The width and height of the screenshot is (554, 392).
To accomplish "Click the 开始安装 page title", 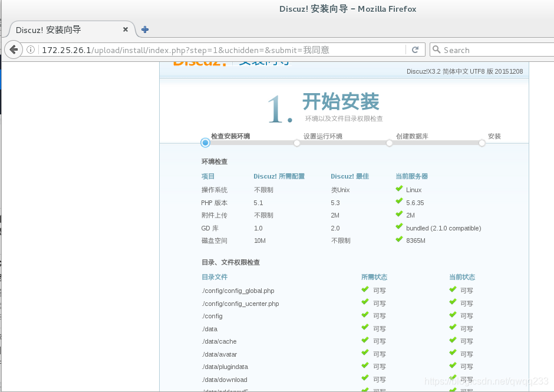I will (x=341, y=101).
